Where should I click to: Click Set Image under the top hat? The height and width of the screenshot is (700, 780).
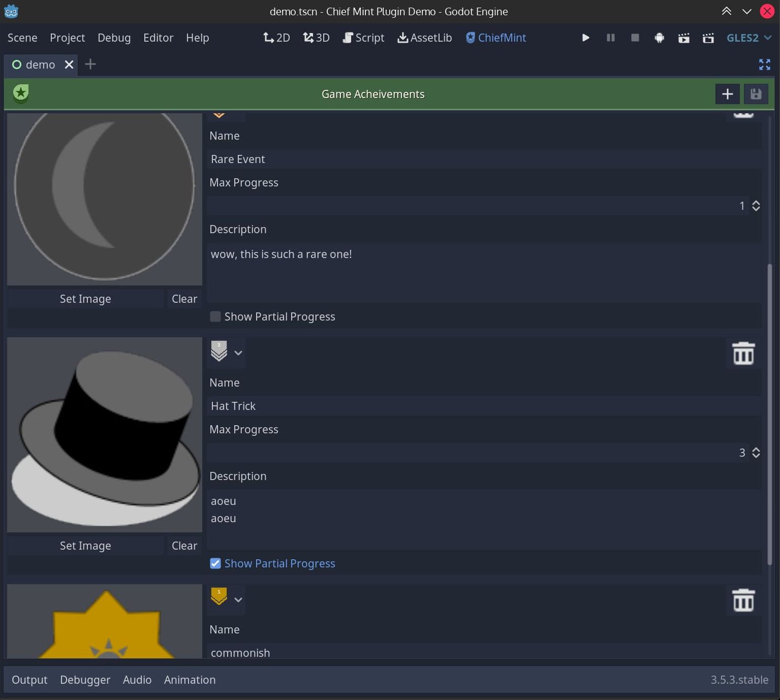pos(85,546)
